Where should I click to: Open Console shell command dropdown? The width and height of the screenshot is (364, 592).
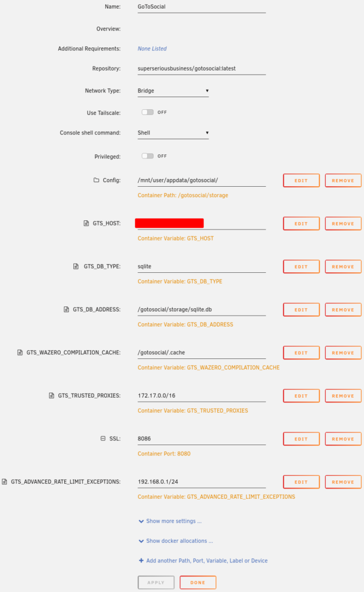(x=173, y=133)
